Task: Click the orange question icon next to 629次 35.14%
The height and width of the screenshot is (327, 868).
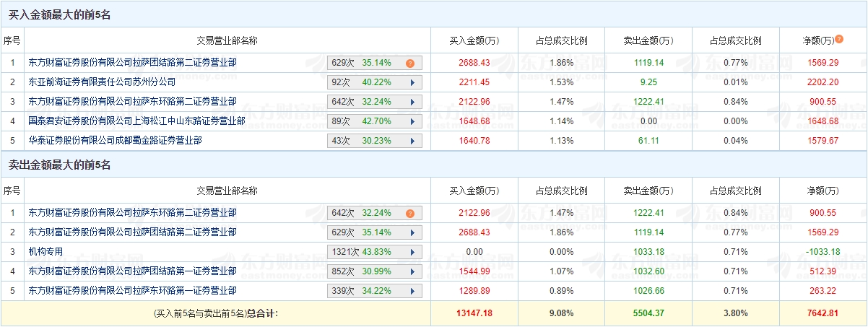Action: pyautogui.click(x=409, y=63)
